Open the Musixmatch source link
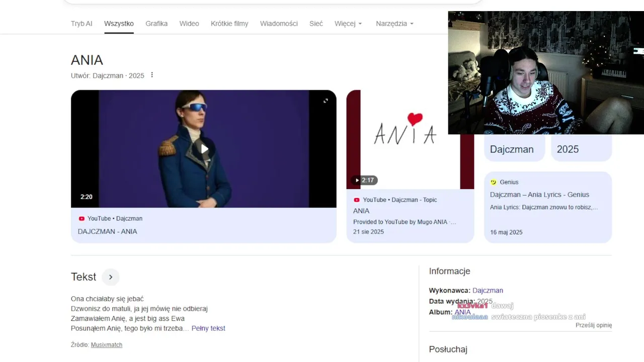The image size is (644, 362). pyautogui.click(x=107, y=345)
